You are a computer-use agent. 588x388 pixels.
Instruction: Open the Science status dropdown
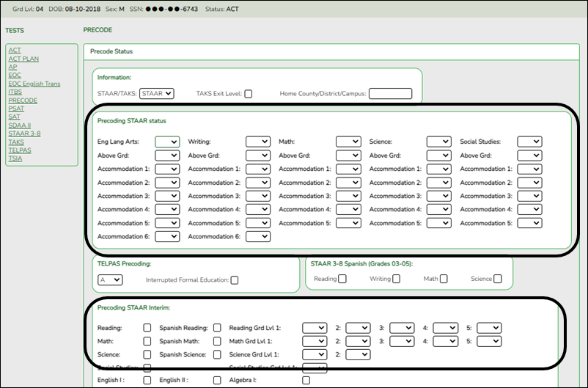point(438,142)
